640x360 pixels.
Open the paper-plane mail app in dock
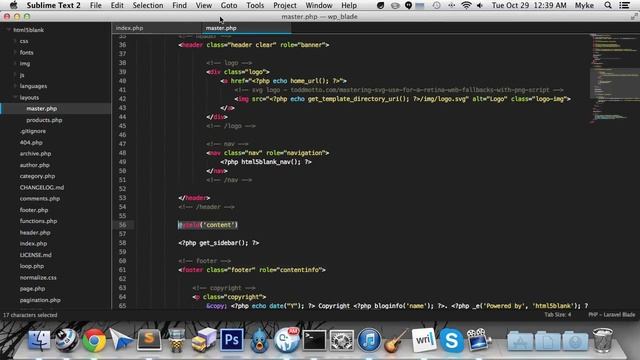pos(121,340)
